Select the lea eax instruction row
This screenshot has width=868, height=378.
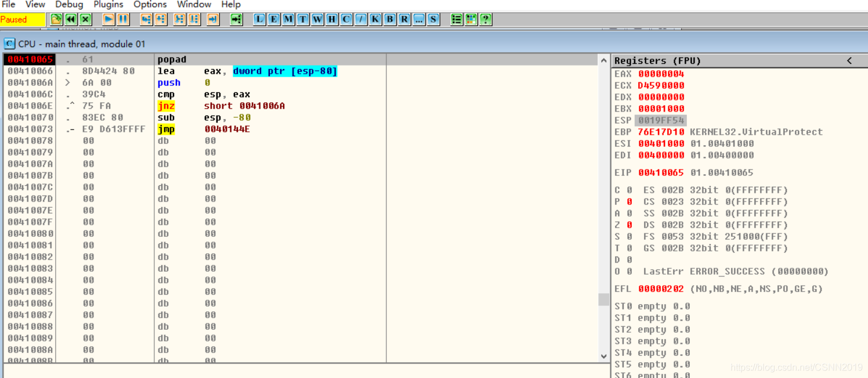pyautogui.click(x=301, y=71)
